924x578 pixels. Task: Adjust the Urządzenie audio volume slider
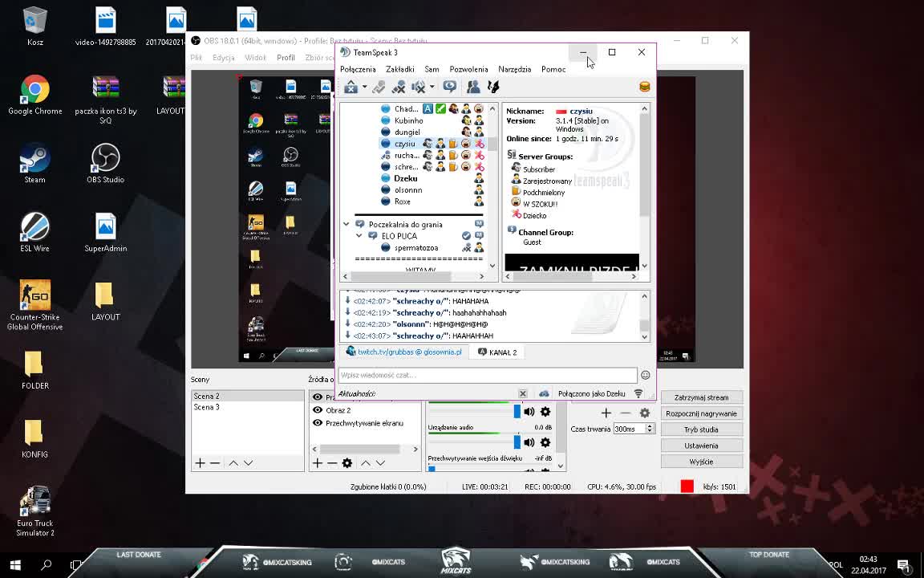[x=517, y=442]
